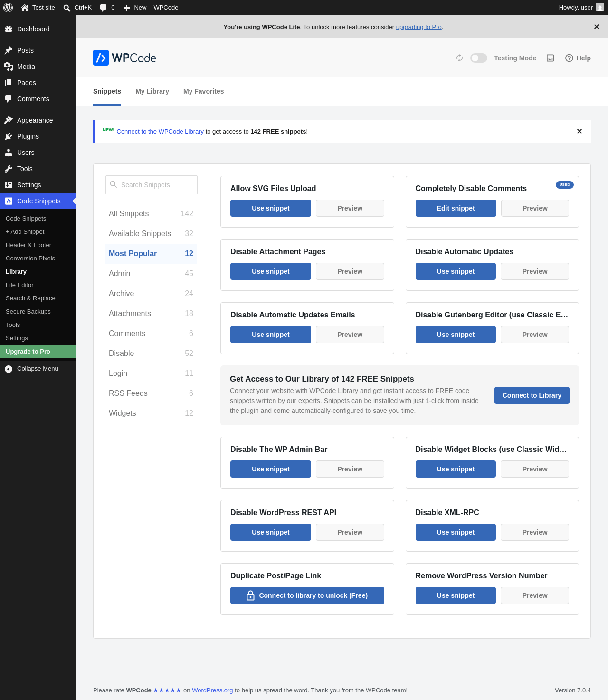Screen dimensions: 608x700
Task: Use the Disable Automatic Updates snippet
Action: pyautogui.click(x=456, y=271)
